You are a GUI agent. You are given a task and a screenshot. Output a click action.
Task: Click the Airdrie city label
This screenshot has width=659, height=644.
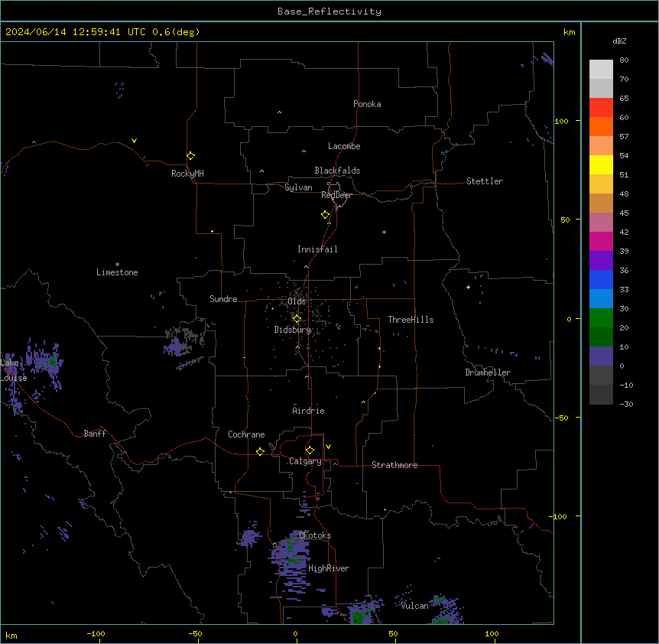(308, 411)
